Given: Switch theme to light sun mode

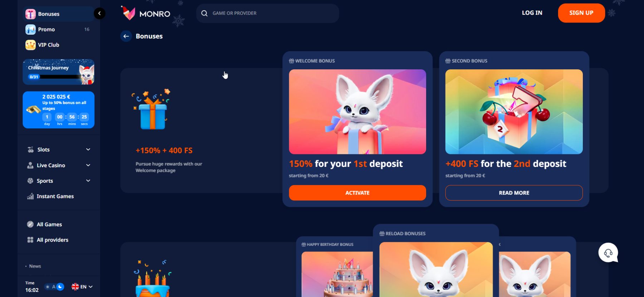Looking at the screenshot, I should click(48, 287).
